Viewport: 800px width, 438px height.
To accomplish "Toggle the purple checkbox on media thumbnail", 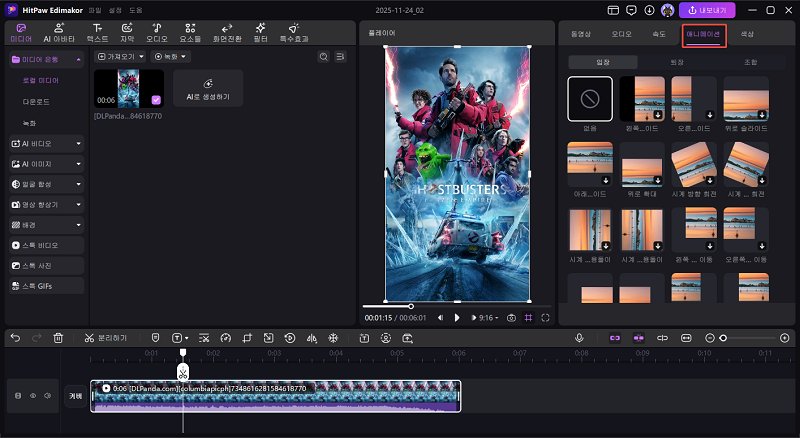I will 157,100.
